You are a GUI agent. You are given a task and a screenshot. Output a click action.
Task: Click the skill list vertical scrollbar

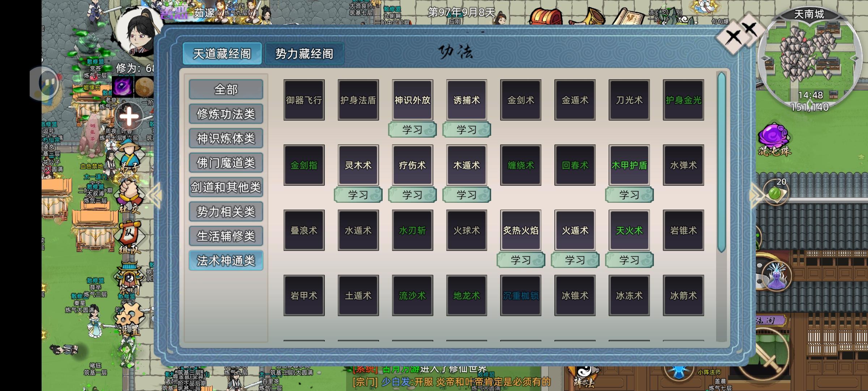[x=721, y=161]
